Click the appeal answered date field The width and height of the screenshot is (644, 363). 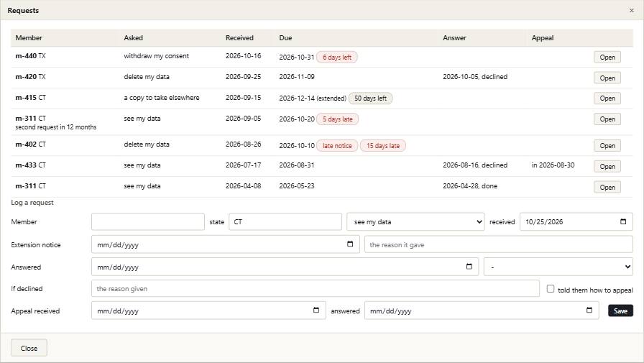pos(482,311)
